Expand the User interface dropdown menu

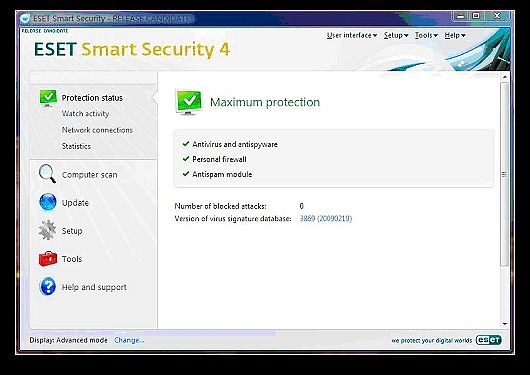[352, 35]
